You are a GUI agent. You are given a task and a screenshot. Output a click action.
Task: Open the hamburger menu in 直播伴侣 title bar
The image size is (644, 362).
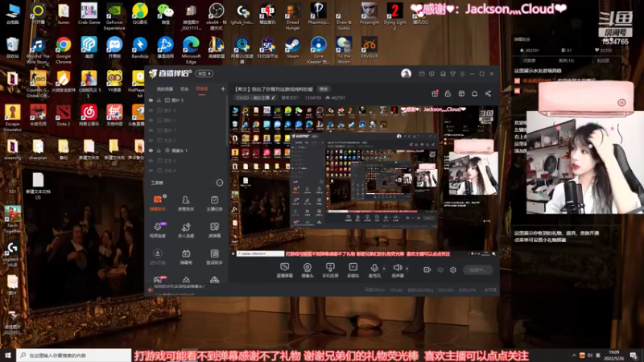pyautogui.click(x=462, y=74)
